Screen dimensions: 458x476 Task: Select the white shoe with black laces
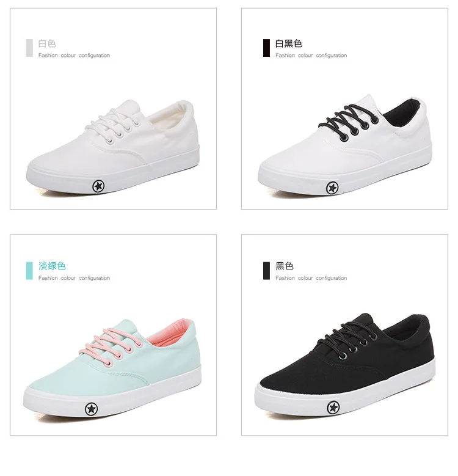345,145
